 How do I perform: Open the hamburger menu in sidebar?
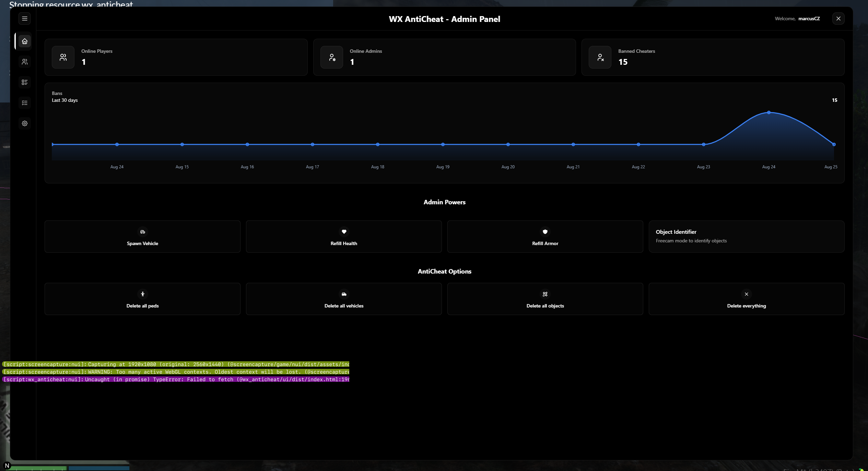click(24, 19)
